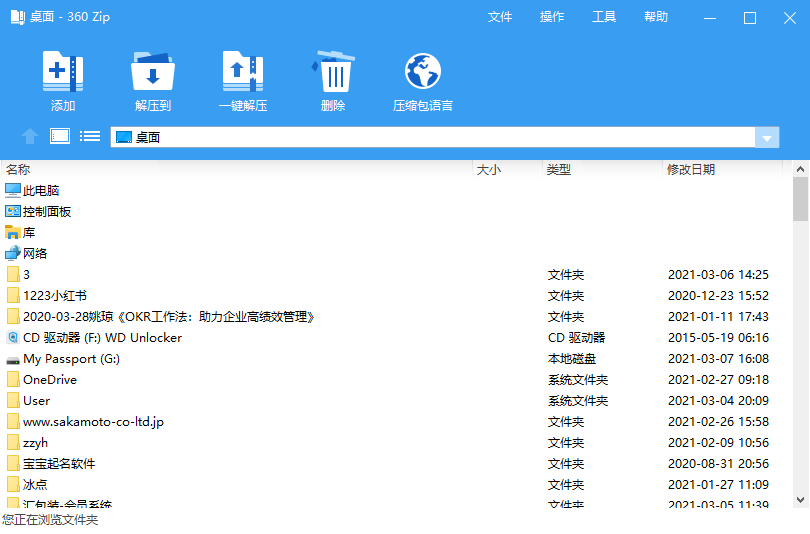
Task: Click the 1223小红书 folder icon
Action: pyautogui.click(x=13, y=295)
